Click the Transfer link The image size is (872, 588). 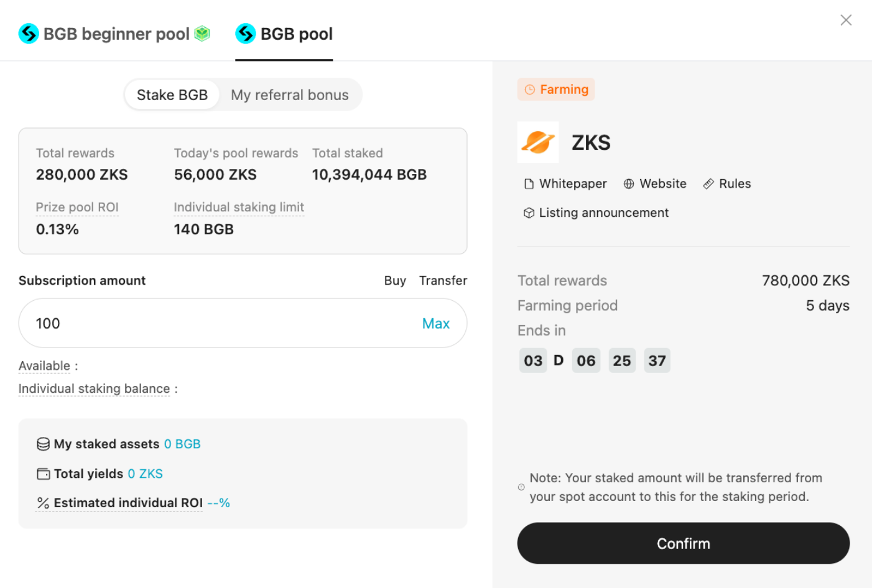pos(443,280)
